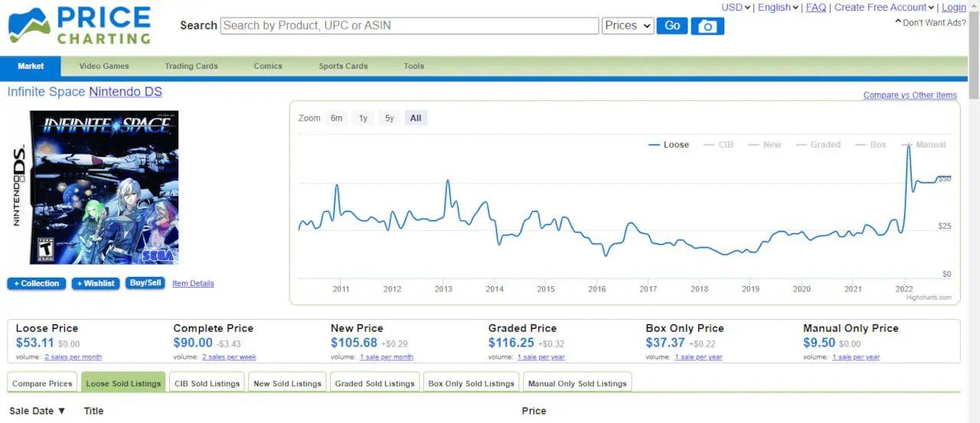The image size is (980, 423).
Task: Enable the New price series legend
Action: tap(764, 145)
